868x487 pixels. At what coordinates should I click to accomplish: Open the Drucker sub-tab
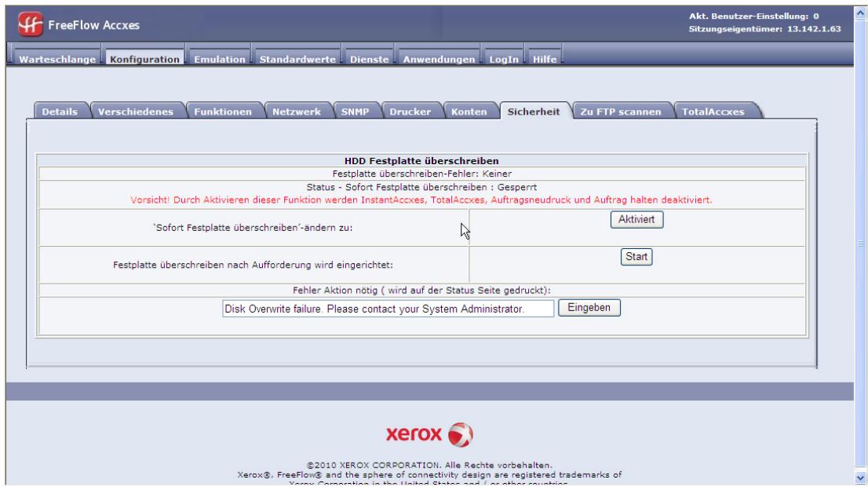(410, 112)
